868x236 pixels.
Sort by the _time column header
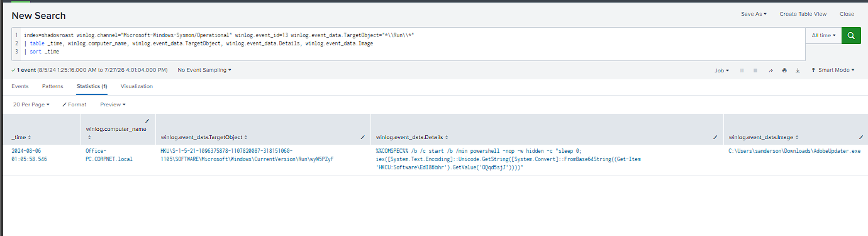(21, 137)
